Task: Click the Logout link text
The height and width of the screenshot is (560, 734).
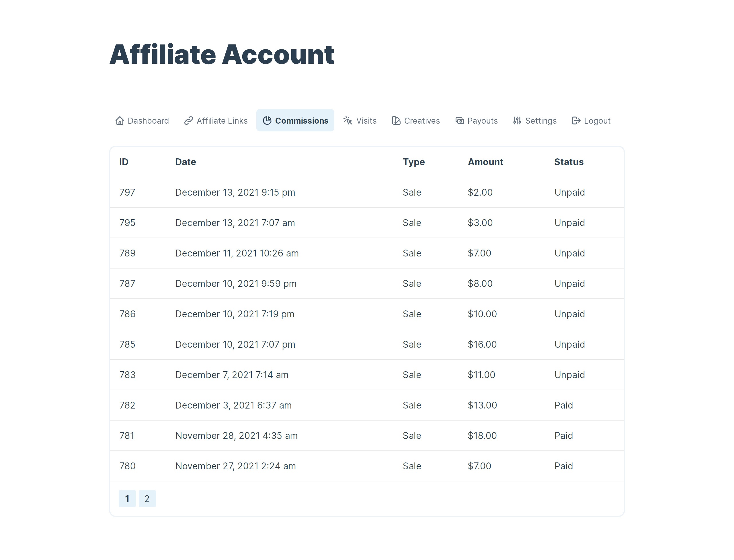Action: [x=597, y=121]
